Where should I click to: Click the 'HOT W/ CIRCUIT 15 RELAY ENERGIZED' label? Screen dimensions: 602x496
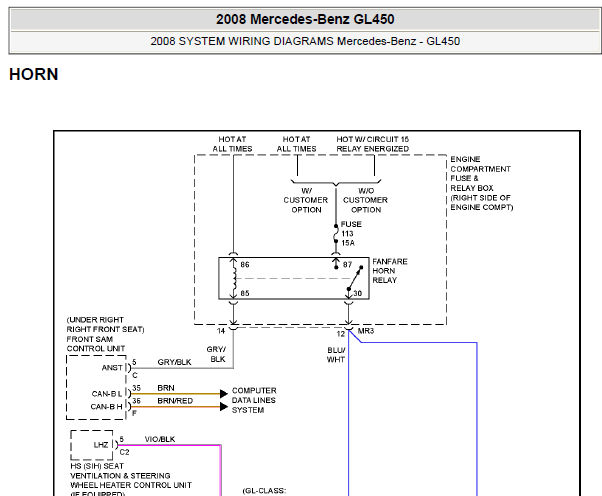click(372, 144)
